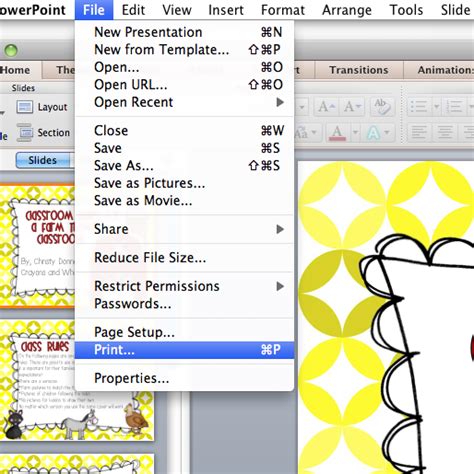Click the main slide canvas
Screen dimensions: 474x474
coord(386,317)
